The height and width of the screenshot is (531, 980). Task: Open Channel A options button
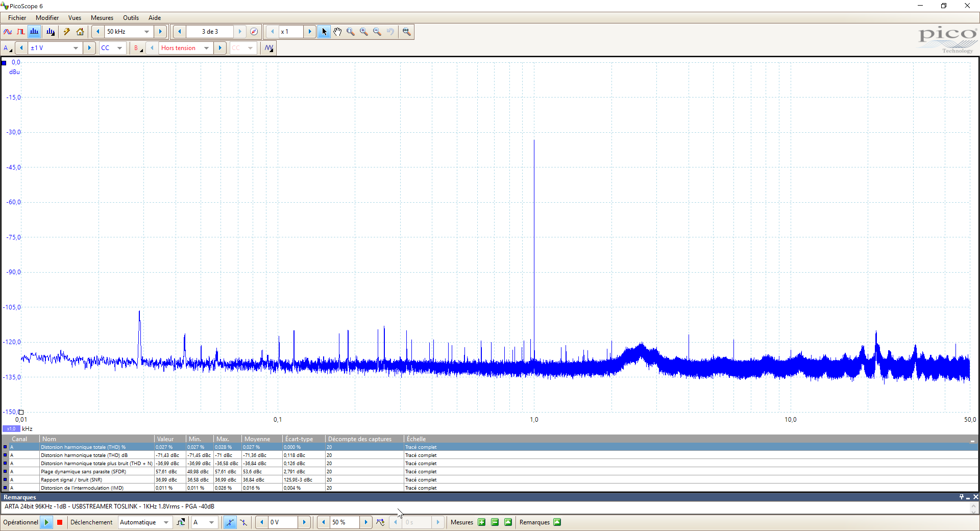tap(8, 48)
